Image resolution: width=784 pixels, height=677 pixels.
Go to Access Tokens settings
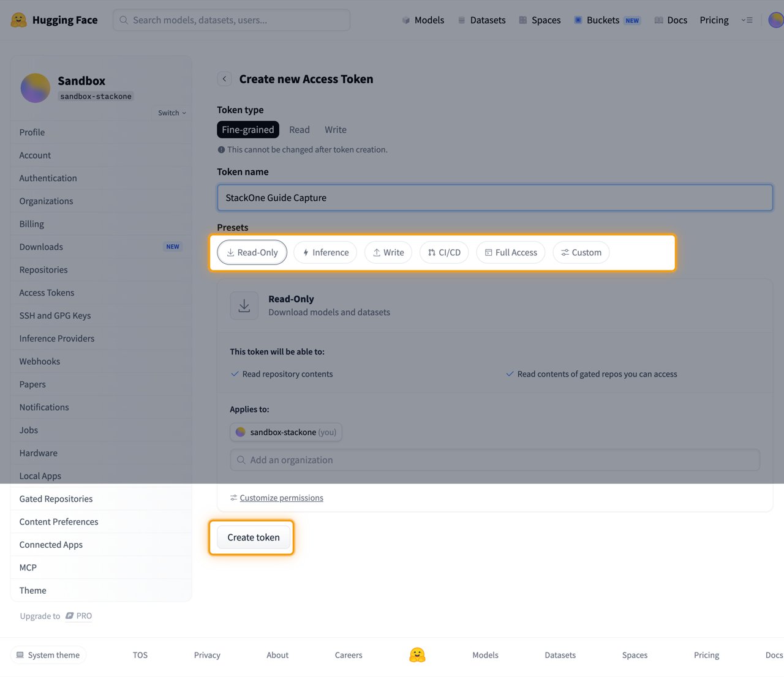click(101, 293)
